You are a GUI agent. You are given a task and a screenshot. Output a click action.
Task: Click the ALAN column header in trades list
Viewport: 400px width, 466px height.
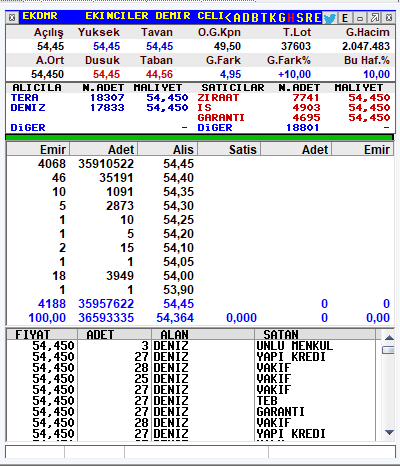coord(203,334)
